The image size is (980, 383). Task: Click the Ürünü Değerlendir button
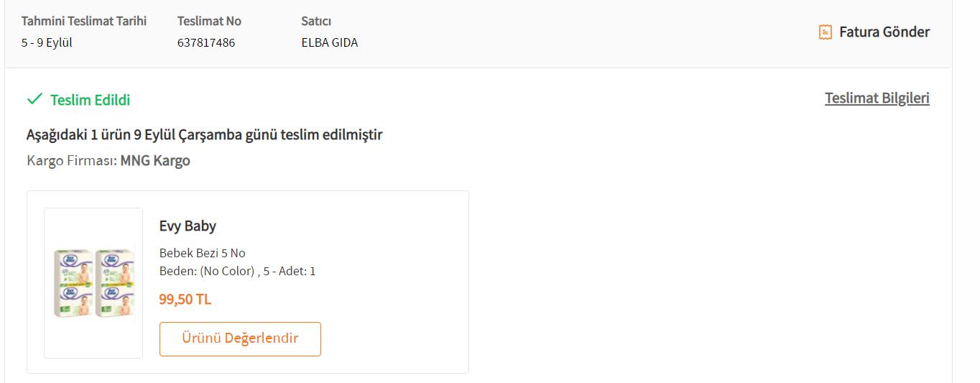pyautogui.click(x=240, y=338)
